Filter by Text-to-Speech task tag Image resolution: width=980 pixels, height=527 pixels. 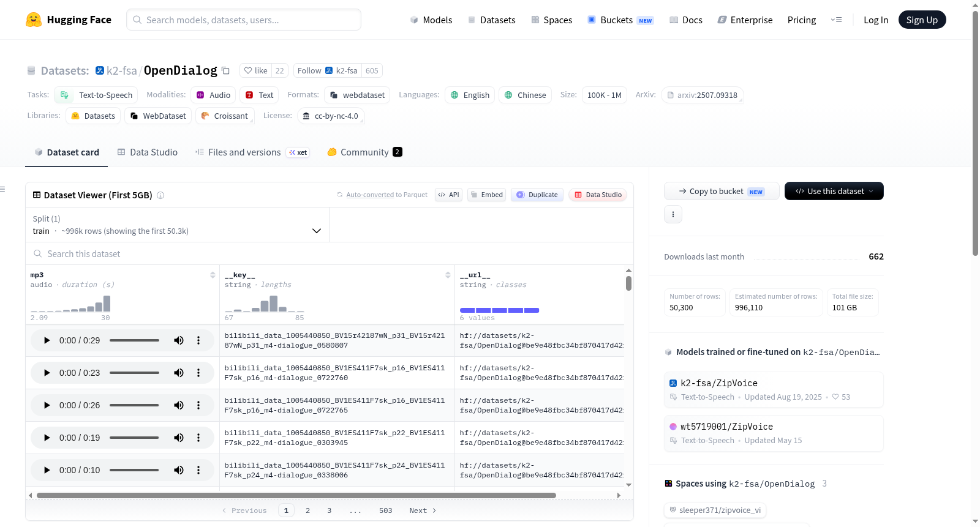coord(96,95)
